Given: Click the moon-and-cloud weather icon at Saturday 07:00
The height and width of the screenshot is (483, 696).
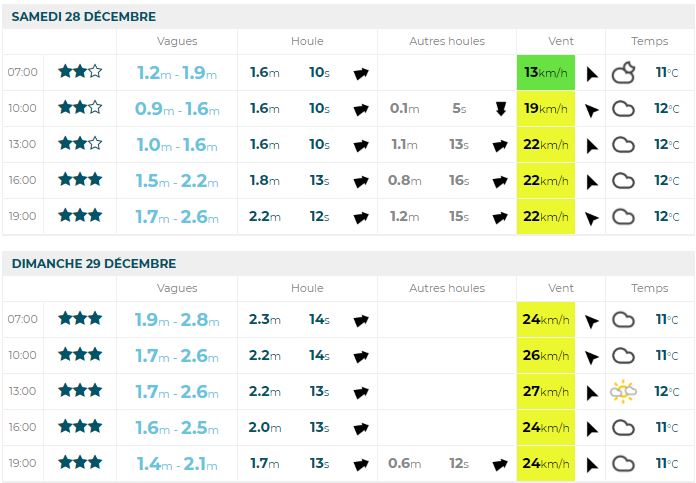Looking at the screenshot, I should coord(624,72).
